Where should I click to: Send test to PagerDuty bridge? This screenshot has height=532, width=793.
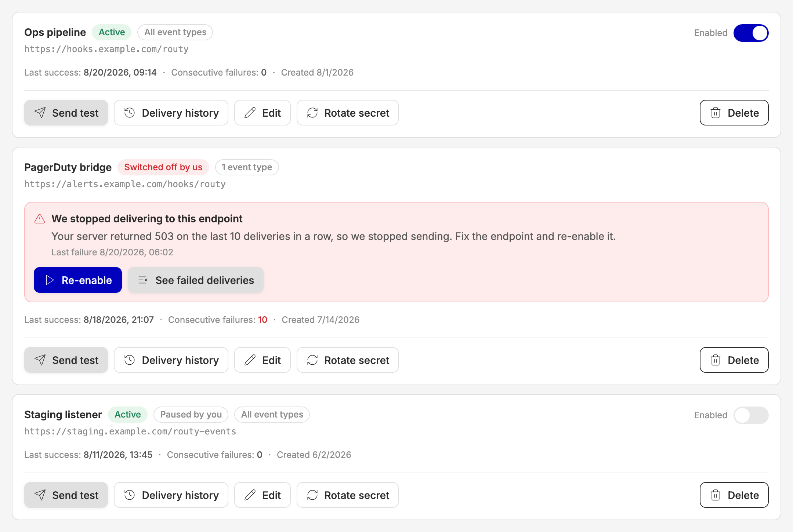pos(66,360)
